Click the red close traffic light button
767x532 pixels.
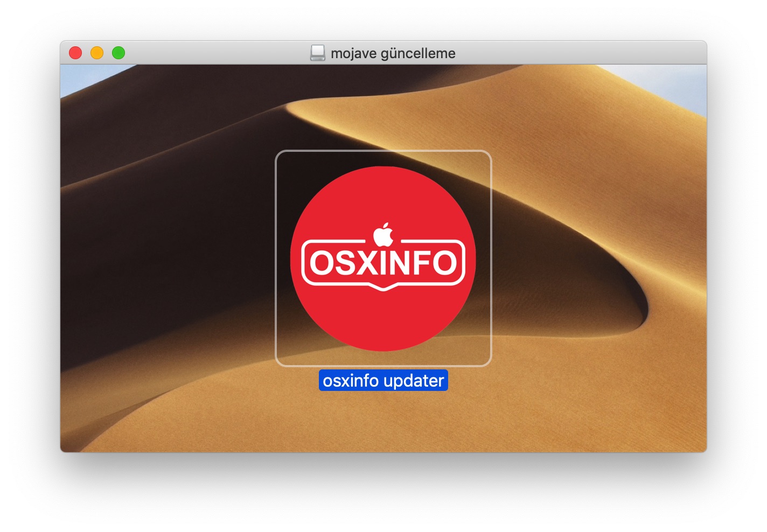[x=76, y=52]
